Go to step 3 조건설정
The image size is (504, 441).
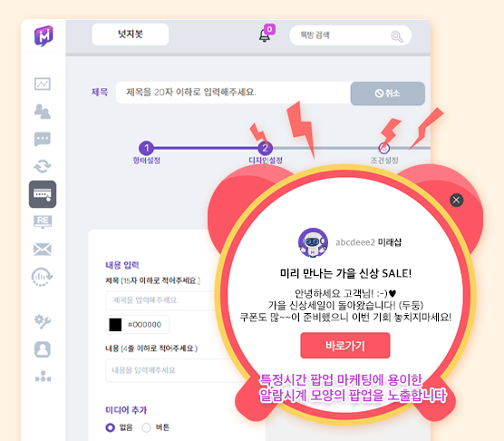[x=384, y=148]
